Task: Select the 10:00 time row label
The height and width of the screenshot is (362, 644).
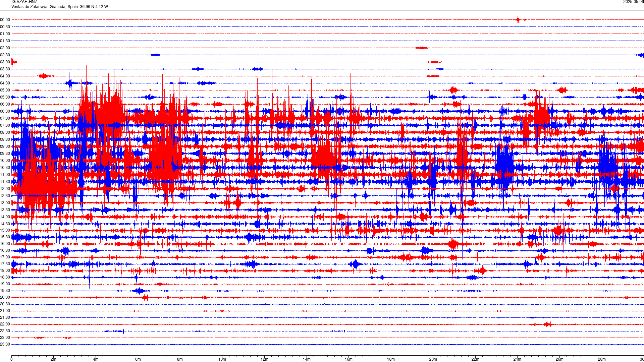Action: pyautogui.click(x=5, y=161)
